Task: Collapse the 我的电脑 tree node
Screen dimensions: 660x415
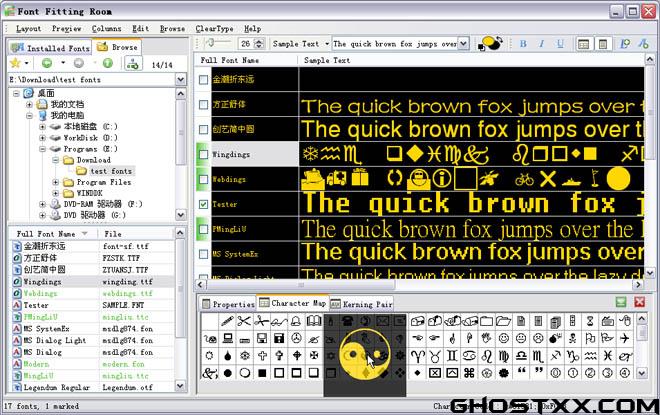Action: click(30, 115)
